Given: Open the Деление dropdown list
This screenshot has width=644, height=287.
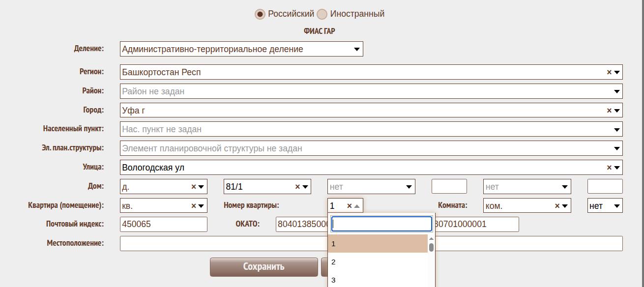Looking at the screenshot, I should [x=356, y=49].
